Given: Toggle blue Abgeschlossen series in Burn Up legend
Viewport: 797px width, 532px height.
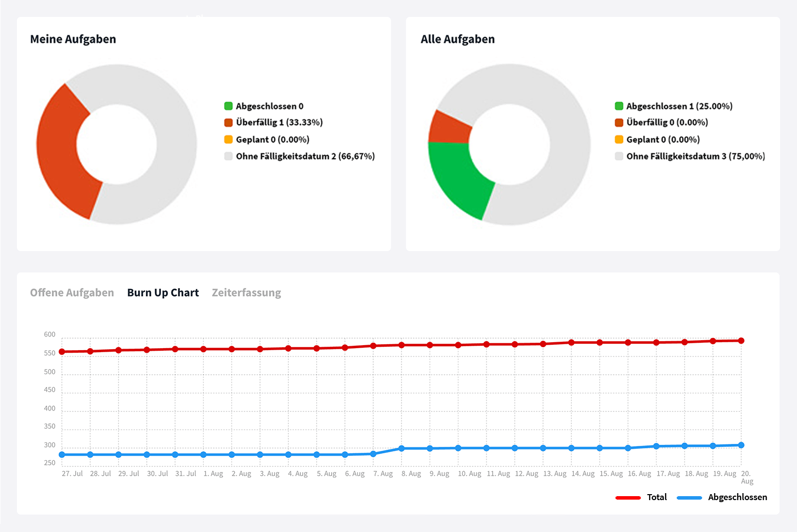Looking at the screenshot, I should click(722, 497).
